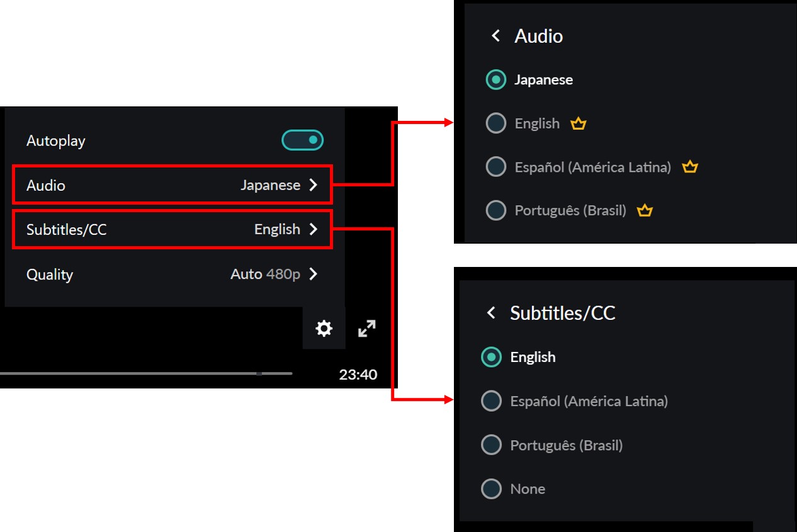Expand the Quality chevron showing Auto 480p
Screen dimensions: 797x532
pos(314,274)
